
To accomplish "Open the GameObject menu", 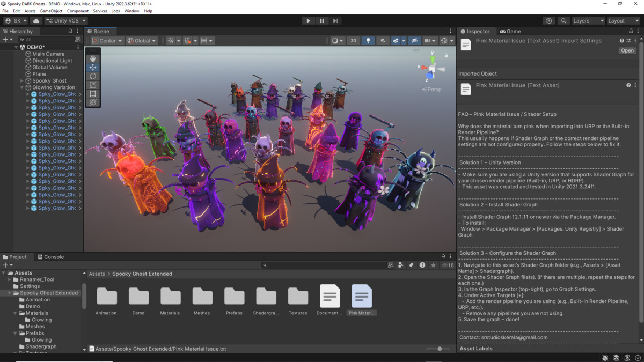I will click(51, 11).
